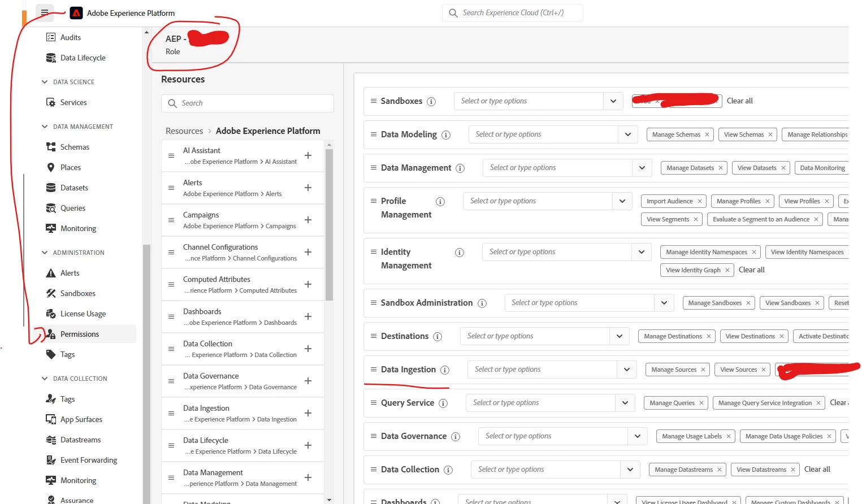Open the Destinations options dropdown
862x504 pixels.
pyautogui.click(x=620, y=336)
